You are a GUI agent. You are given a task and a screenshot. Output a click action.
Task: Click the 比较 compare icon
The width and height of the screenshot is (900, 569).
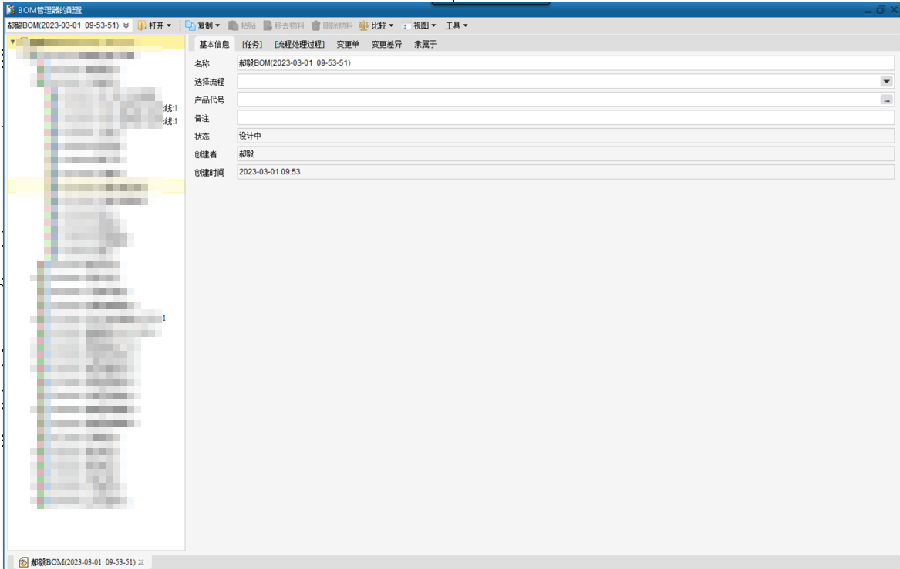coord(363,25)
